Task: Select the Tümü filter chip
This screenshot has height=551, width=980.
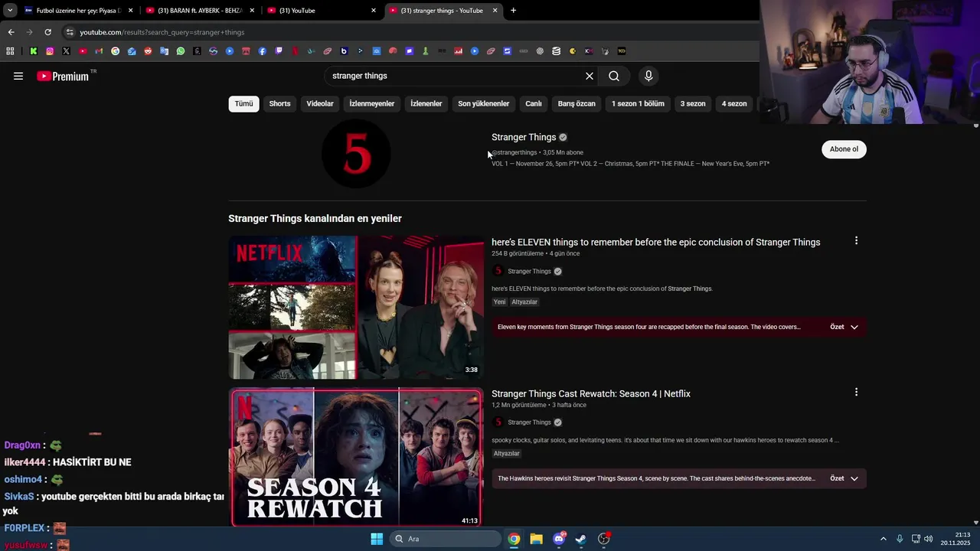Action: coord(243,103)
